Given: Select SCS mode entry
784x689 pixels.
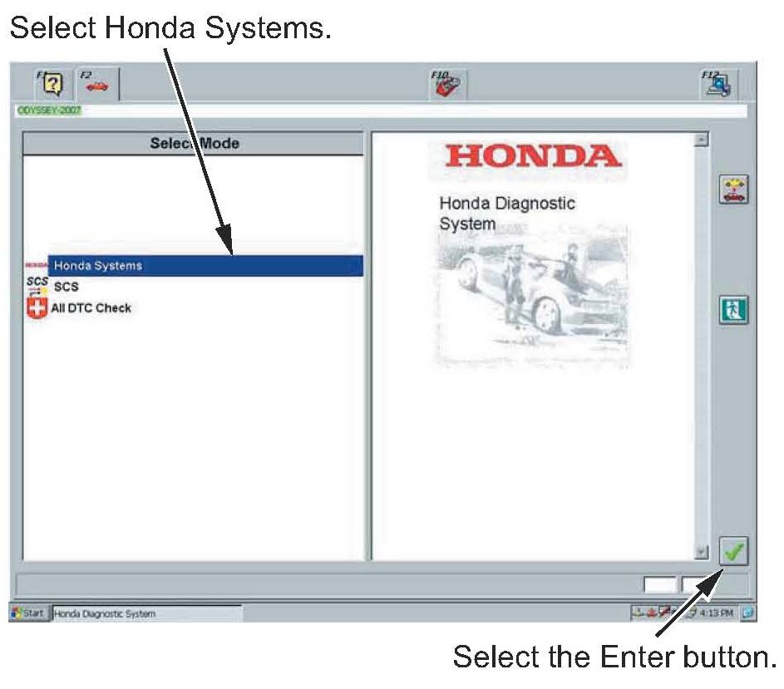Looking at the screenshot, I should tap(65, 288).
